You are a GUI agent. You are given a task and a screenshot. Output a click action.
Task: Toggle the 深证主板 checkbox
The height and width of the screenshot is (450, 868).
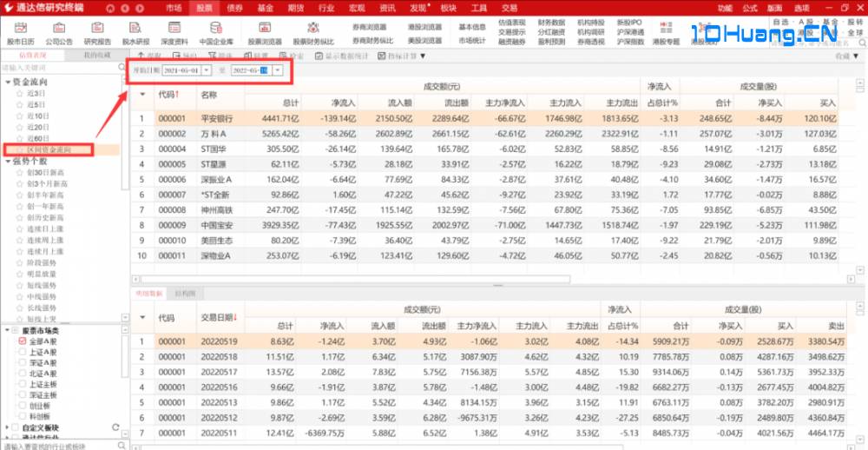click(23, 394)
